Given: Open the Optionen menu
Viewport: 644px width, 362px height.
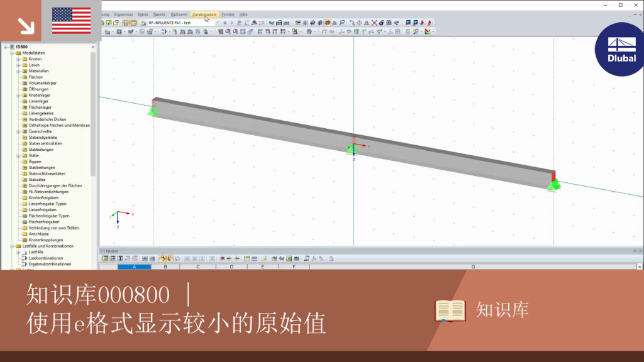Looking at the screenshot, I should coord(179,14).
